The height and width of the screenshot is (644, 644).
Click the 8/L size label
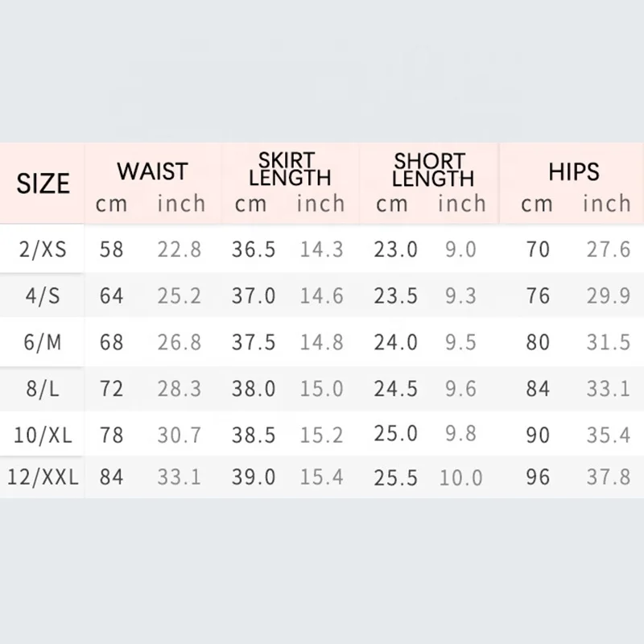tap(43, 390)
